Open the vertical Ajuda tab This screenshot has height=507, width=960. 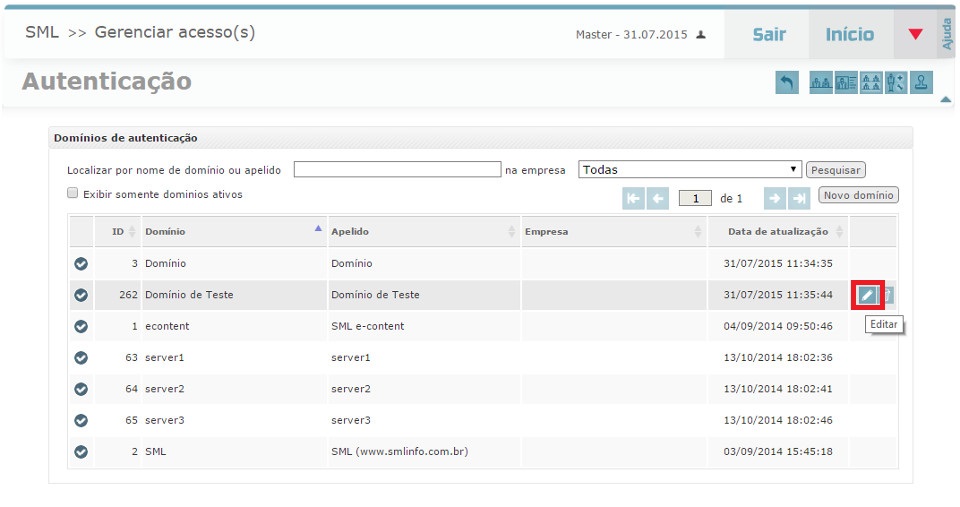[947, 34]
